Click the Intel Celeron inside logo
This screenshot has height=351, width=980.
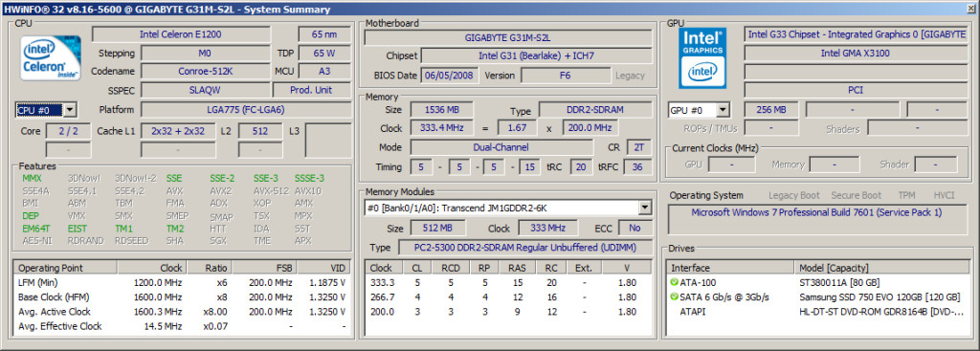50,57
